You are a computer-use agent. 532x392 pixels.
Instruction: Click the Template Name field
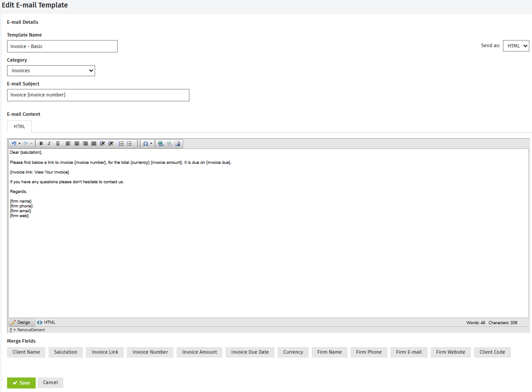[x=62, y=46]
